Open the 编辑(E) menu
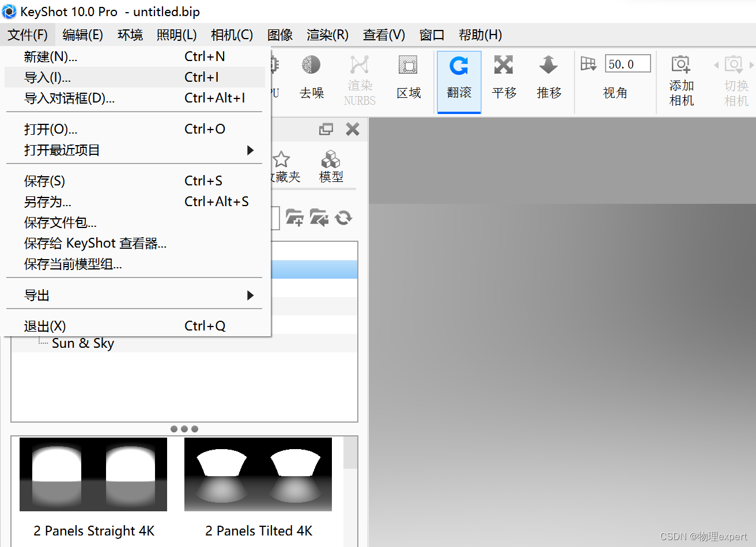This screenshot has height=547, width=756. (82, 35)
